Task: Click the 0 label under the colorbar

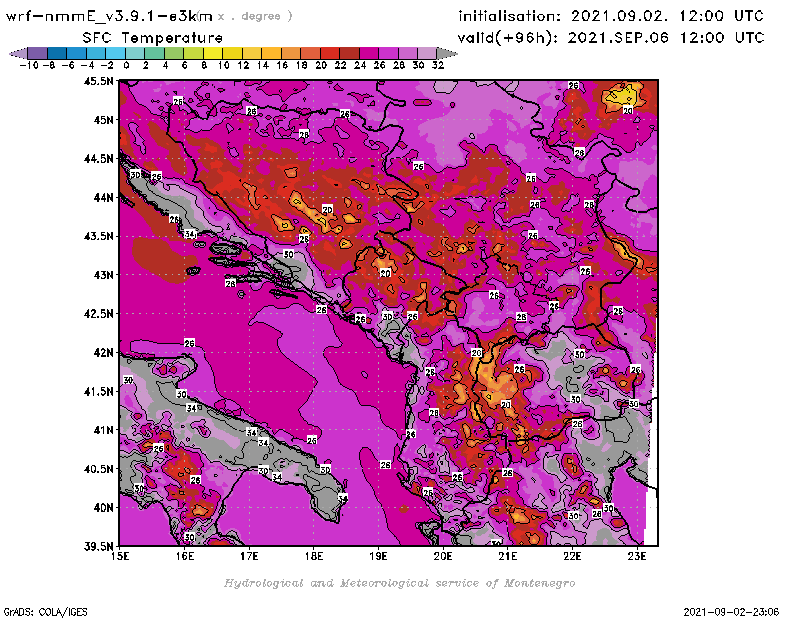Action: point(126,65)
